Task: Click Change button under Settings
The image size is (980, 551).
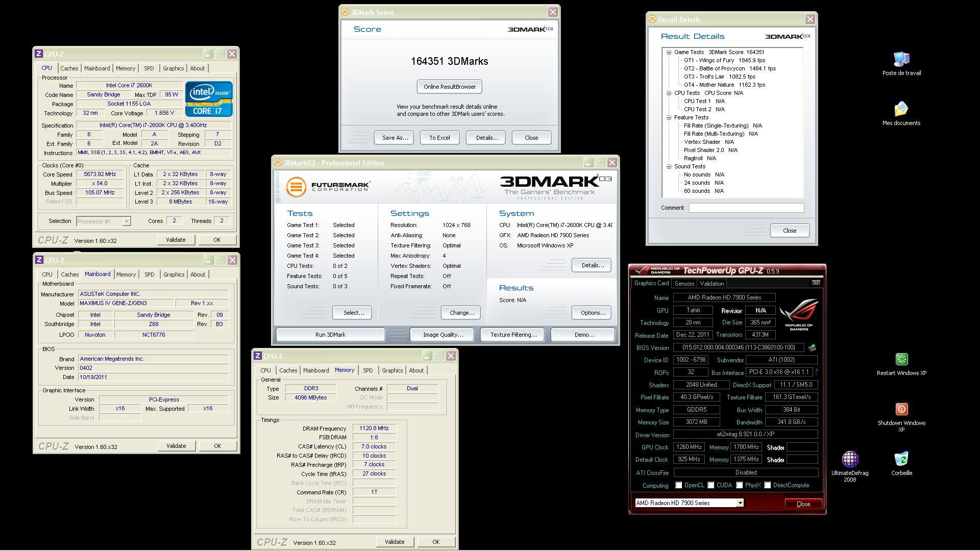Action: [x=461, y=313]
